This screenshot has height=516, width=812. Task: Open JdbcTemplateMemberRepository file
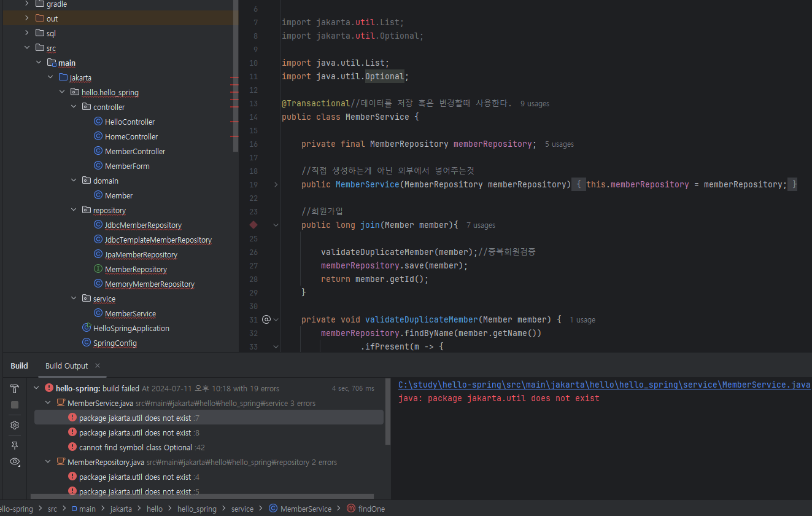click(x=158, y=240)
